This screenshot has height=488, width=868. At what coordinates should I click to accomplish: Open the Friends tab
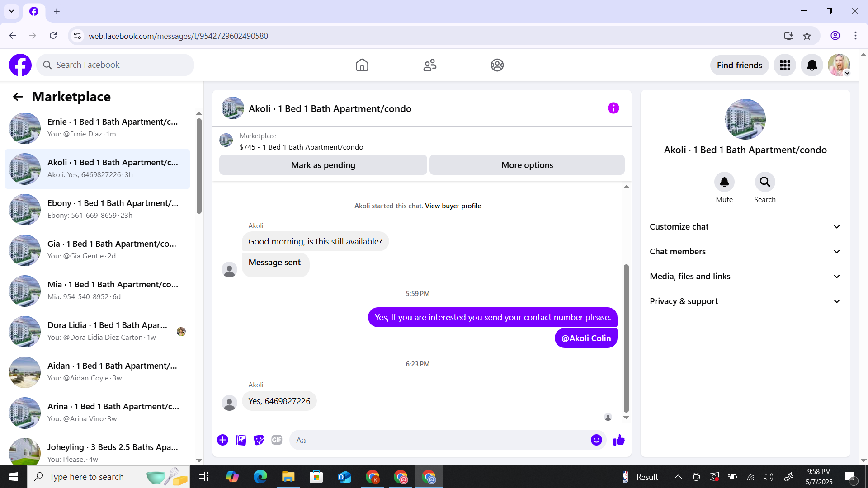[x=429, y=66]
